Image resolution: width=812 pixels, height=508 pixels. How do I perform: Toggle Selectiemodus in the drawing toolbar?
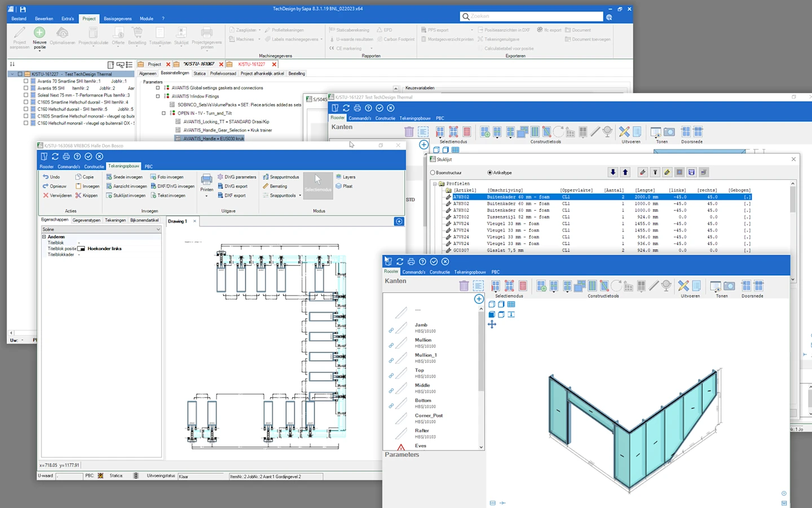tap(317, 186)
